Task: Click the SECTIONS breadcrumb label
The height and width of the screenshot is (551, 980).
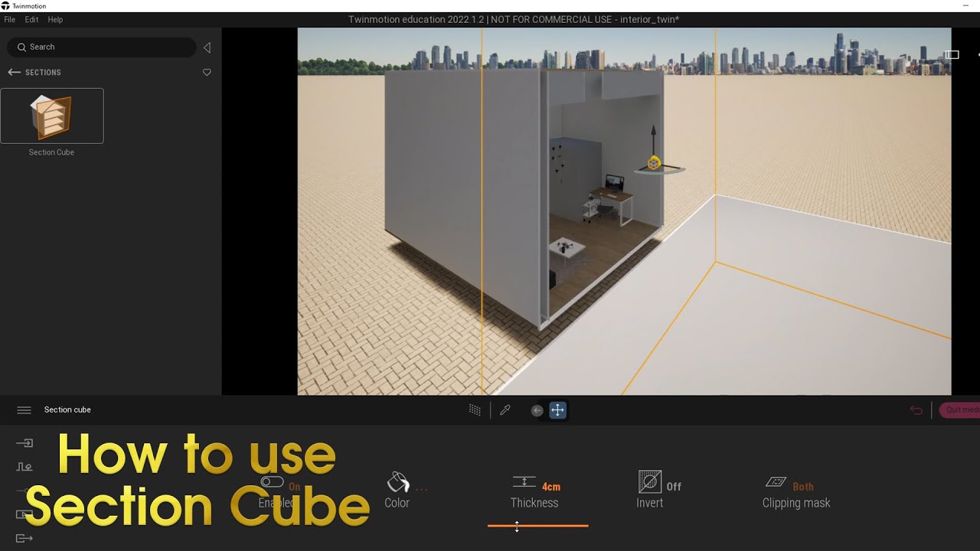Action: click(x=43, y=72)
